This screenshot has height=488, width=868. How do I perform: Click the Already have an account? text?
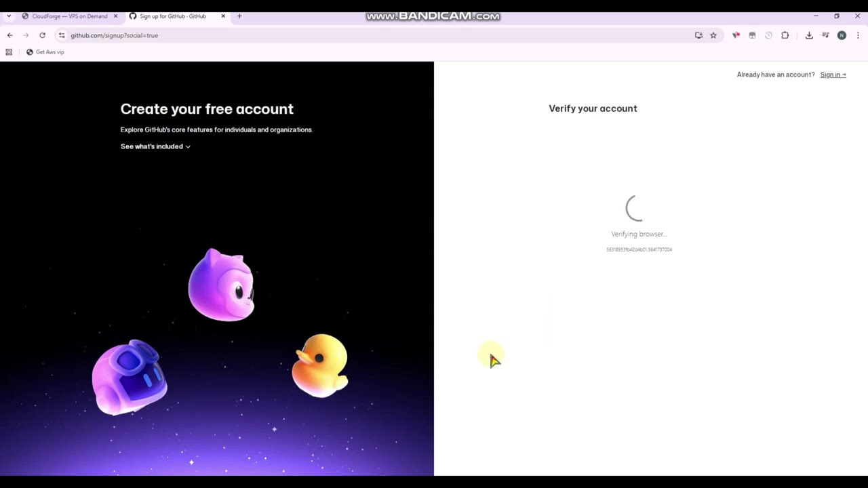coord(776,75)
